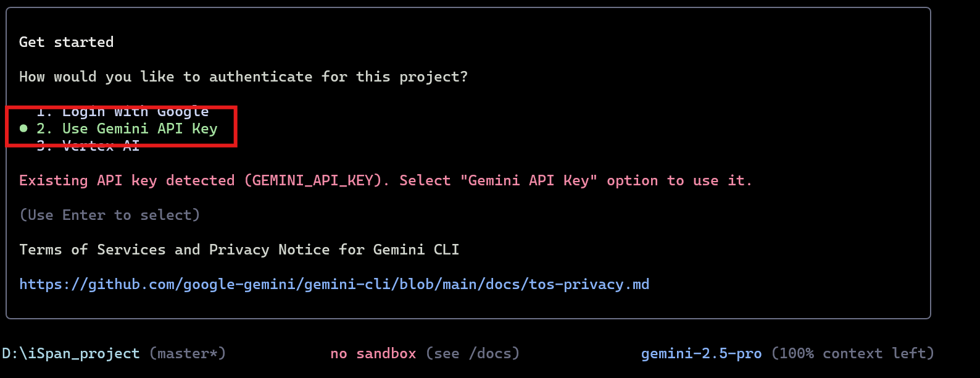Click the D:\iSpan_project path in status bar
The image size is (980, 378).
pos(71,353)
